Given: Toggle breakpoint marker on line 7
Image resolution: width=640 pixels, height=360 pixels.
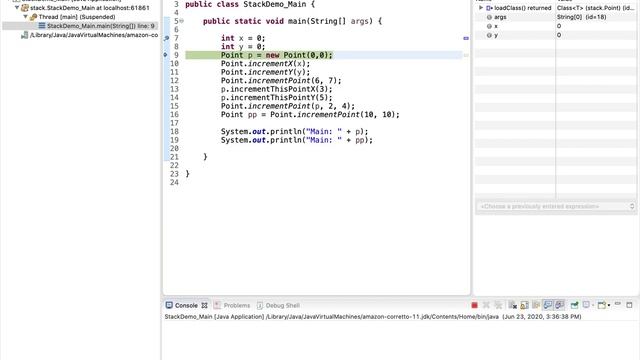Looking at the screenshot, I should coord(166,38).
